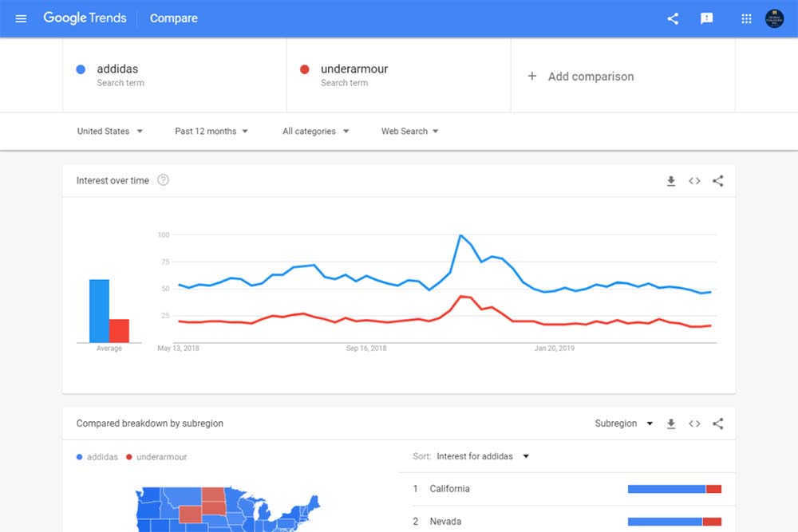The image size is (798, 532).
Task: Select Nevada in the subregion list
Action: (x=567, y=522)
